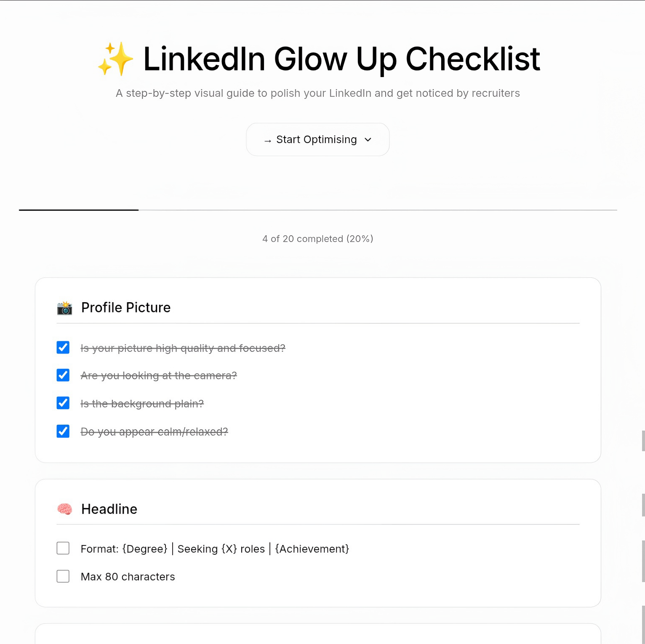
Task: Click the step-by-step visual guide subtitle
Action: point(318,93)
